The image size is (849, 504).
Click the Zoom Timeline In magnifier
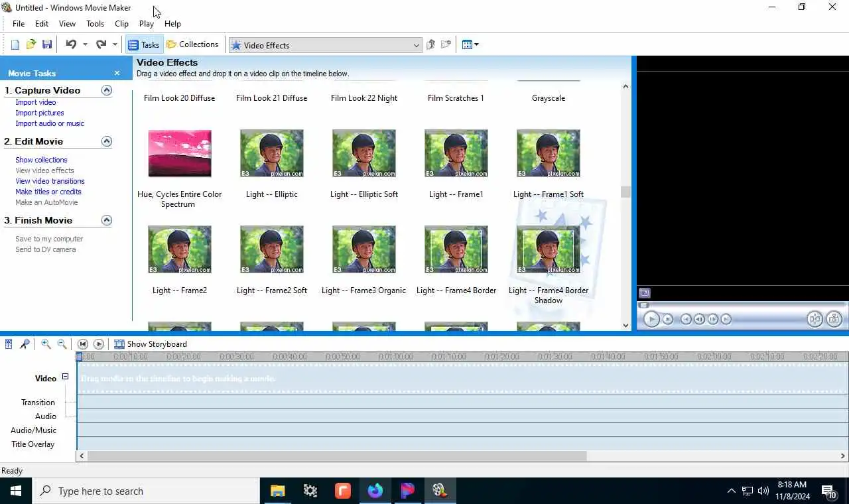[46, 344]
